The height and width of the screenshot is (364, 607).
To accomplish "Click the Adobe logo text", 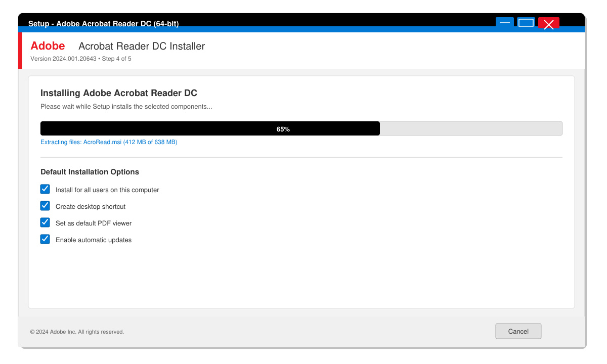I will (48, 46).
